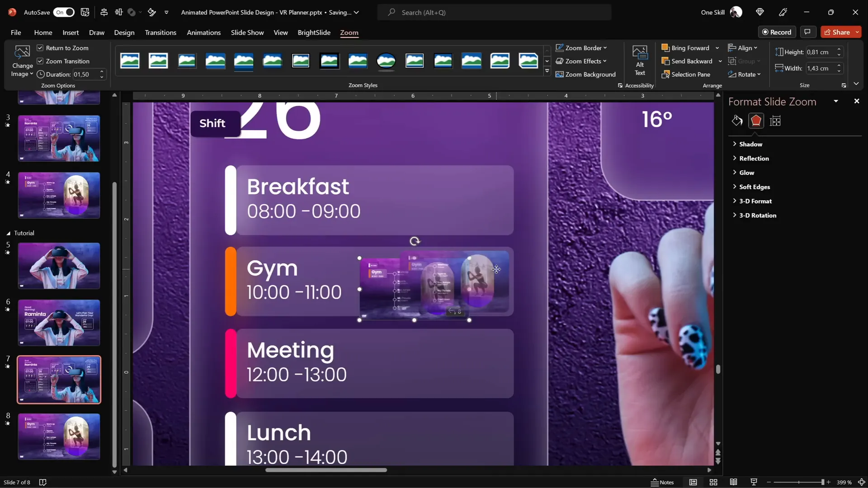Screen dimensions: 868x488
Task: Open the BrightSlide menu tab
Action: pos(314,33)
